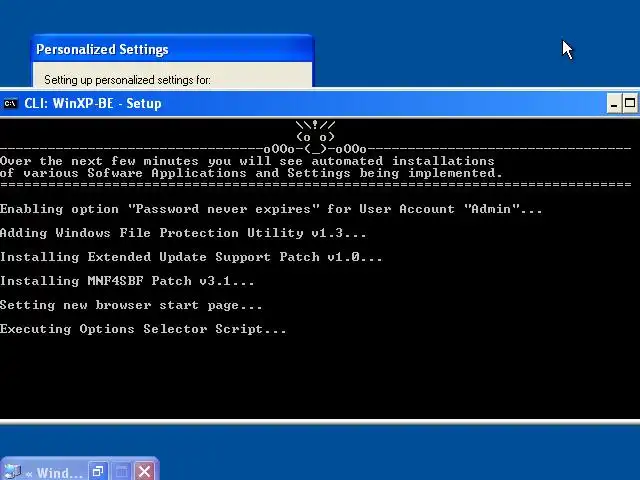Close the minimized Wind... window
The height and width of the screenshot is (480, 640).
pyautogui.click(x=144, y=472)
